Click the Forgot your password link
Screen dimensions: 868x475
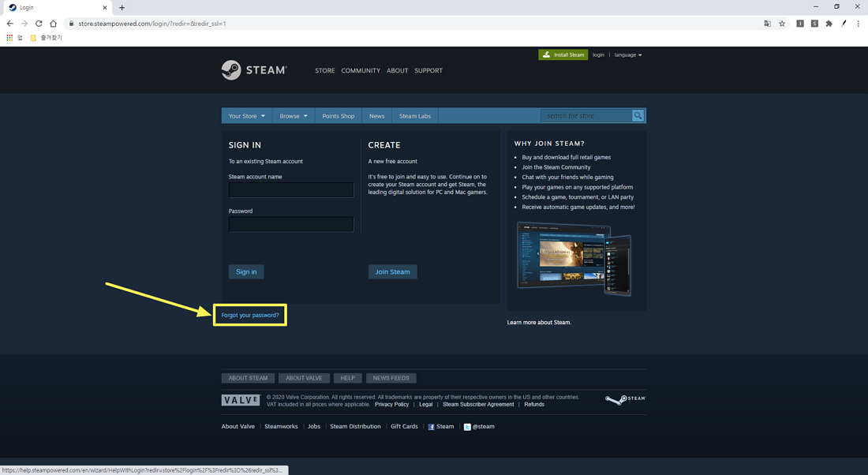250,315
